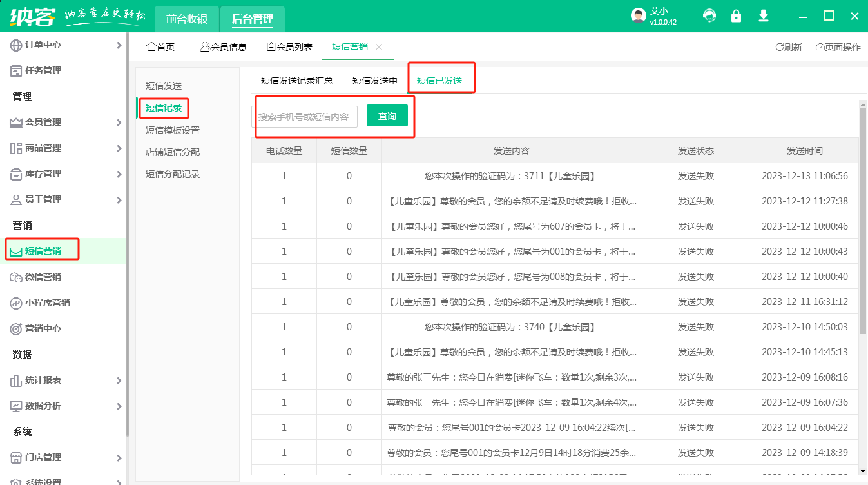Screen dimensions: 868x485
Task: Click the 刷新 refresh icon
Action: pyautogui.click(x=780, y=47)
